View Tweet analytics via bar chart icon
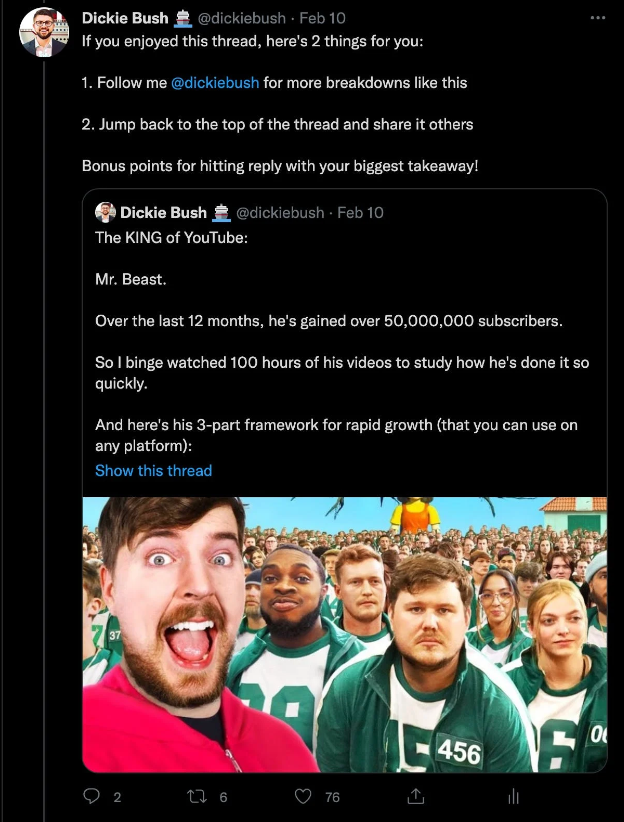The height and width of the screenshot is (822, 624). click(x=513, y=796)
